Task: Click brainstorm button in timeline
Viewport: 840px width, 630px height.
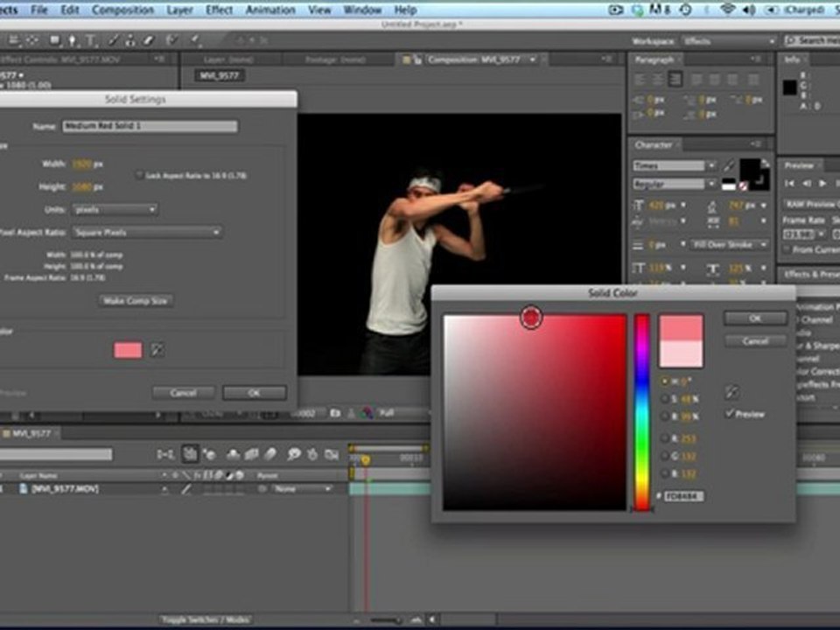Action: pos(294,455)
